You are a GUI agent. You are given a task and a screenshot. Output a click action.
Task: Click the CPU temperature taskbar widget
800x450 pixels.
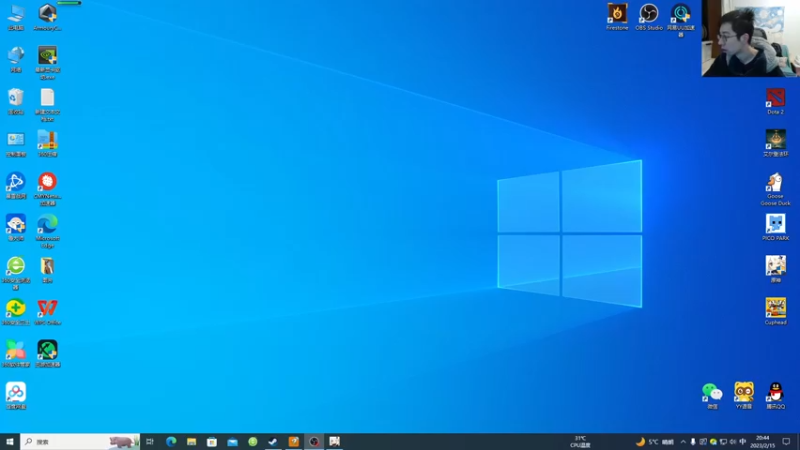pos(580,442)
